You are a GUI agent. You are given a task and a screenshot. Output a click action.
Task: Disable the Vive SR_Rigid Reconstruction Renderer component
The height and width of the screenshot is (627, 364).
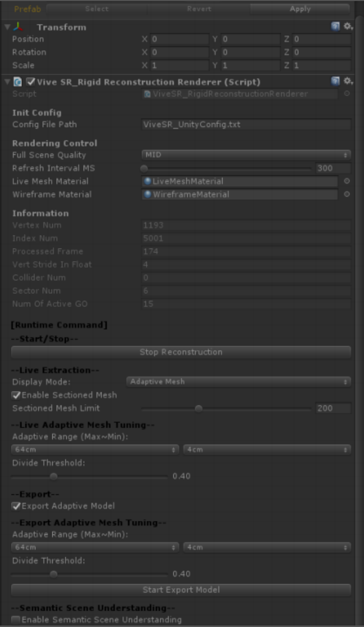pos(30,82)
